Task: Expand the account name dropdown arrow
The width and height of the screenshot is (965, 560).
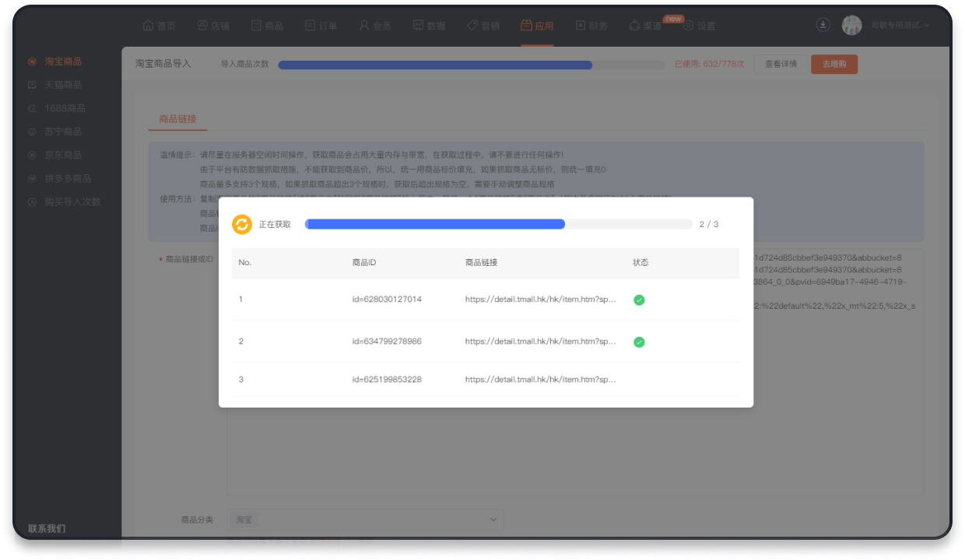Action: coord(926,26)
